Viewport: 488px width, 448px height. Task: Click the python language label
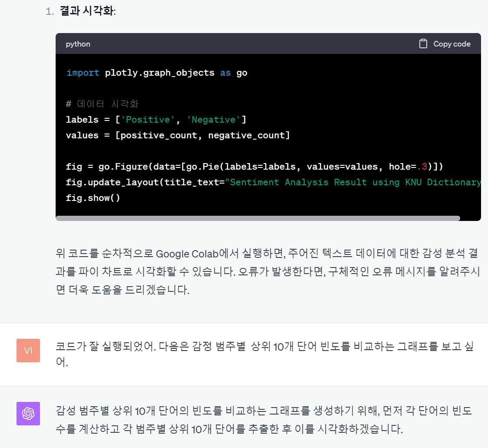pyautogui.click(x=78, y=44)
